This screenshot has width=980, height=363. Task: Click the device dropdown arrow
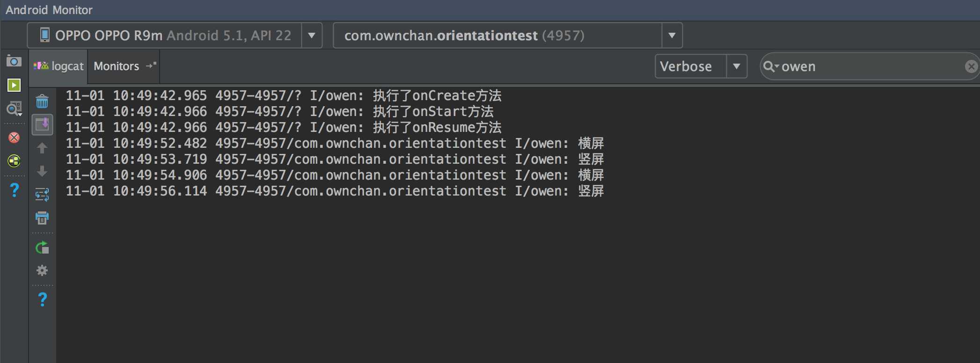coord(312,36)
